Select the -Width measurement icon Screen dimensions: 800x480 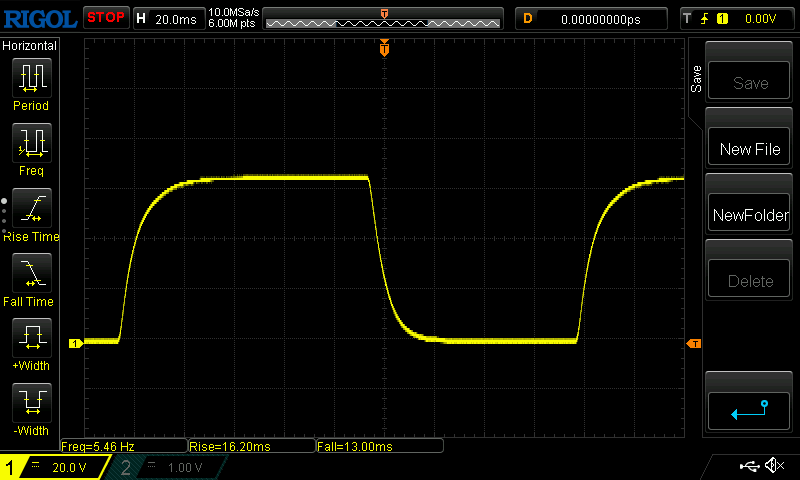pyautogui.click(x=32, y=402)
